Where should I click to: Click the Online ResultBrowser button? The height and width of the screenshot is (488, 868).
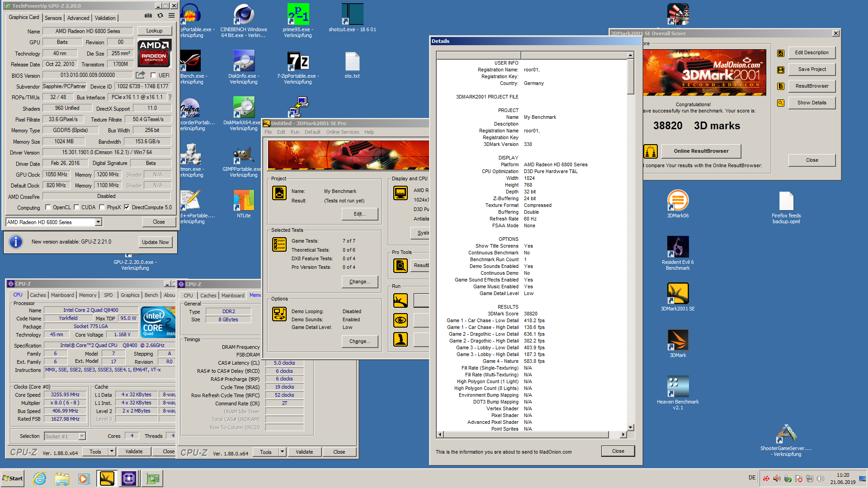(x=701, y=151)
